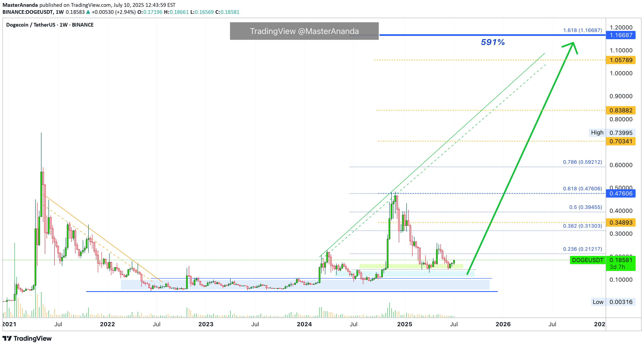Viewport: 644px width, 346px height.
Task: Click the 0.382 (0.31303) Fibonacci label
Action: click(x=583, y=226)
